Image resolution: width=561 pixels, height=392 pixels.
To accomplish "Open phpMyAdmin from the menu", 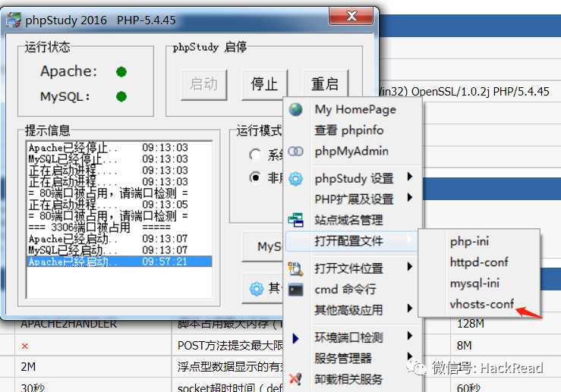I will [x=352, y=151].
